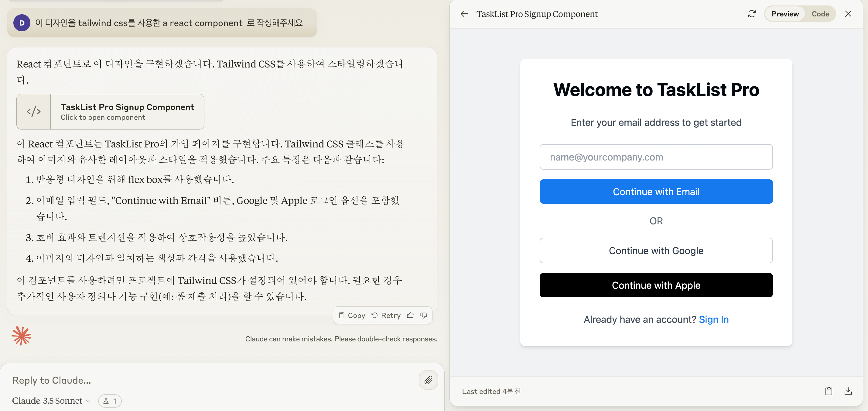Click the back arrow navigation icon
The image size is (868, 411).
click(464, 14)
